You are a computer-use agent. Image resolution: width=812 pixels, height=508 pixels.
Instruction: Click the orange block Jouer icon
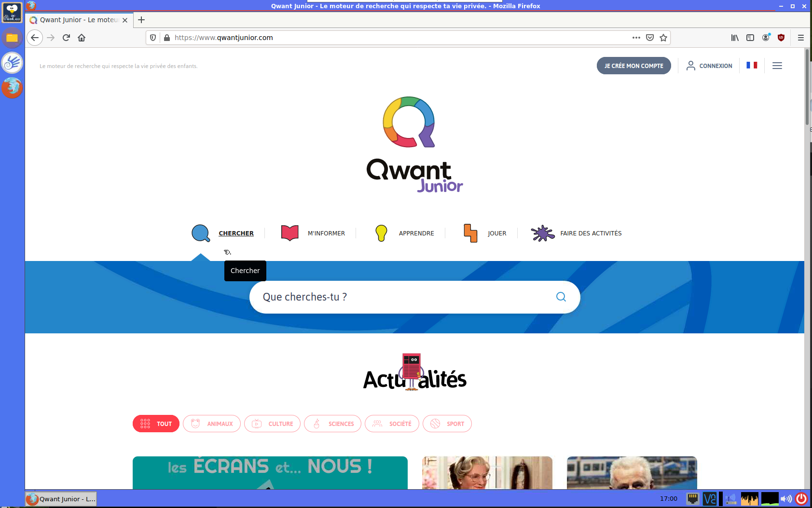coord(470,233)
